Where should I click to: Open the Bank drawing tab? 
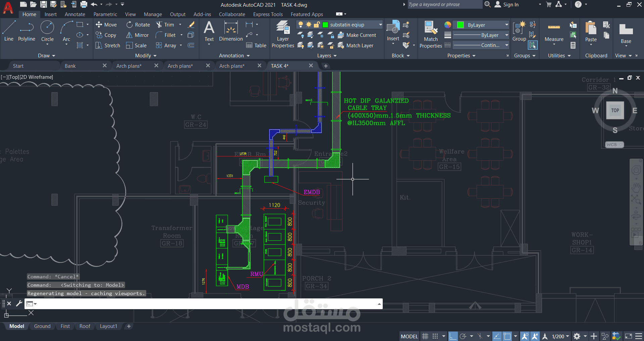[x=70, y=66]
